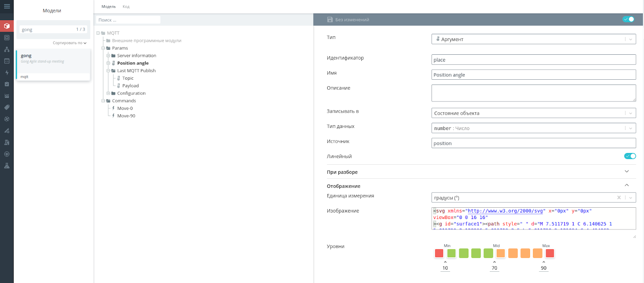Toggle the switch in the gray header bar
The image size is (644, 283).
pos(628,19)
